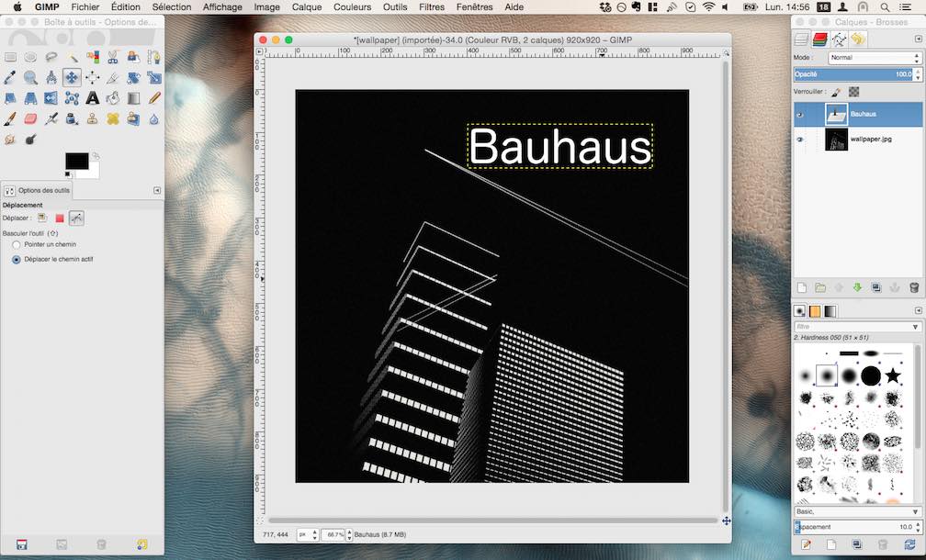Select the Rotate tool
This screenshot has height=560, width=926.
[133, 77]
